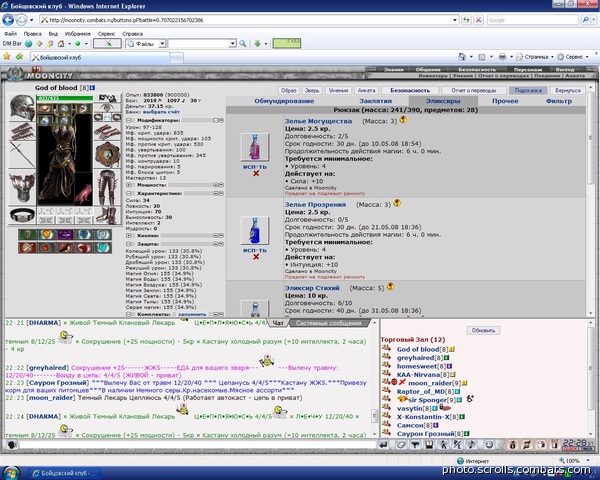Click greyhaired in the user list
This screenshot has width=600, height=480.
click(415, 358)
